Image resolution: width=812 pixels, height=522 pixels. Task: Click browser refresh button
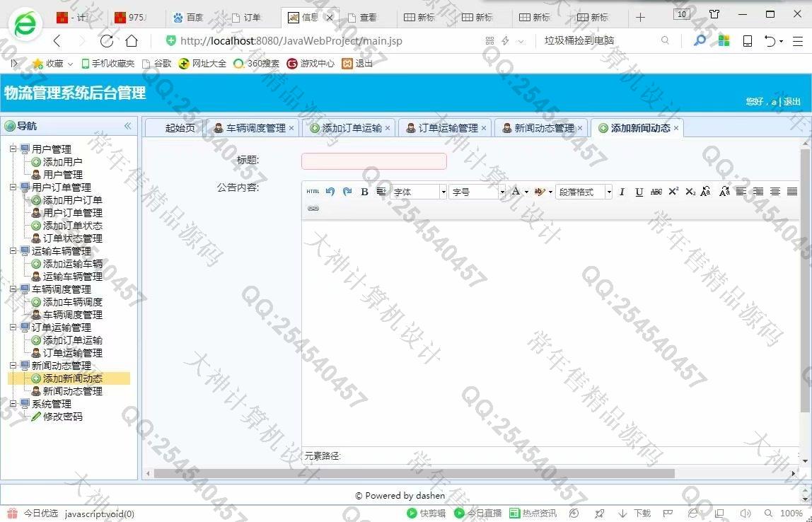click(107, 41)
